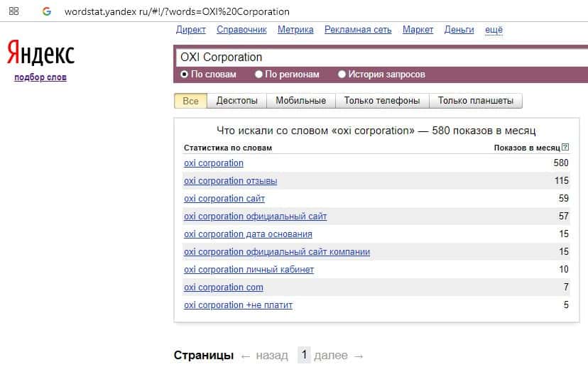Click the далее pagination link
Screen dimensions: 588x389
(331, 355)
